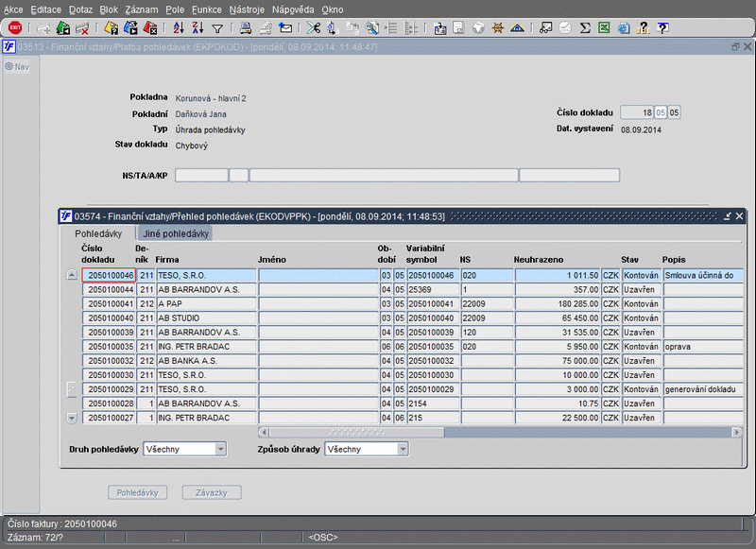Viewport: 756px width, 549px height.
Task: Open the Pole menu
Action: [175, 9]
